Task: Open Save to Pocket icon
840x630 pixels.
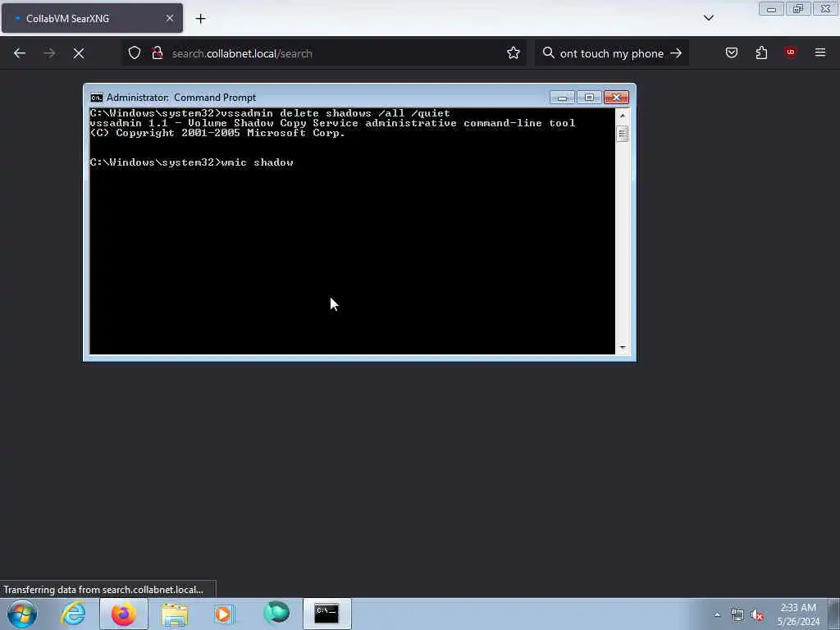Action: coord(732,53)
